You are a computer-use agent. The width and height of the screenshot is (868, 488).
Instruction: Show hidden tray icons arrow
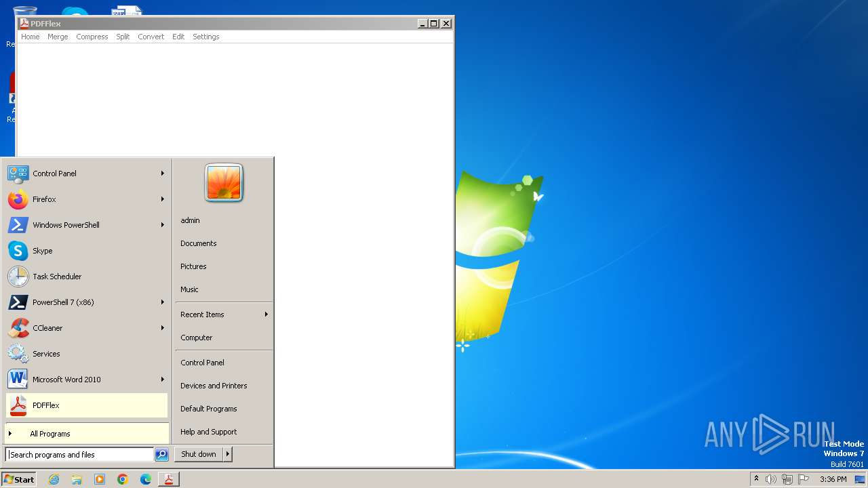(756, 479)
